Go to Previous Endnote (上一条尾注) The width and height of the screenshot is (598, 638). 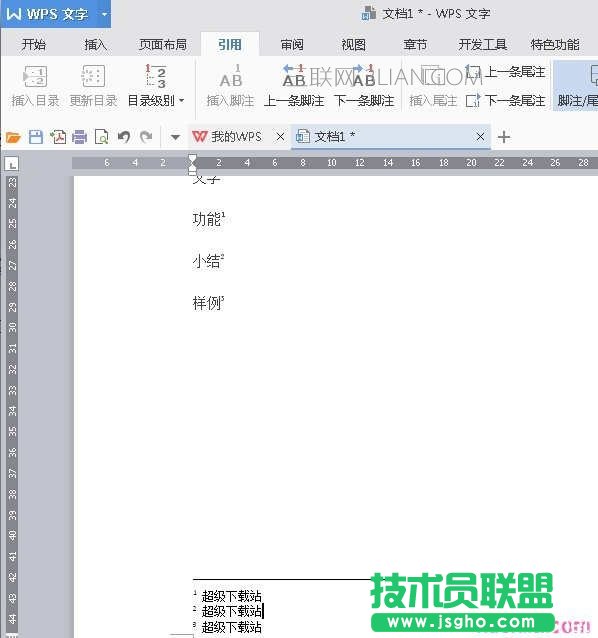[506, 72]
